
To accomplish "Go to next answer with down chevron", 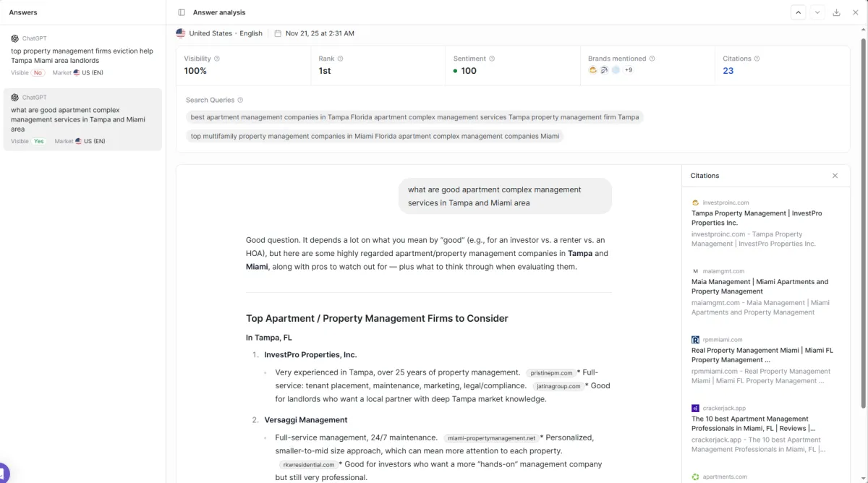I will [x=817, y=12].
